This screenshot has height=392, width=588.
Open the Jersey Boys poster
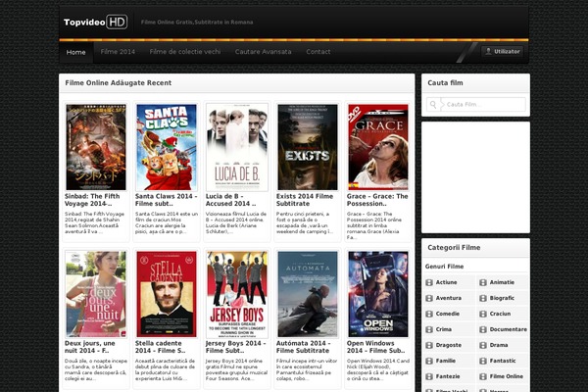(x=237, y=294)
